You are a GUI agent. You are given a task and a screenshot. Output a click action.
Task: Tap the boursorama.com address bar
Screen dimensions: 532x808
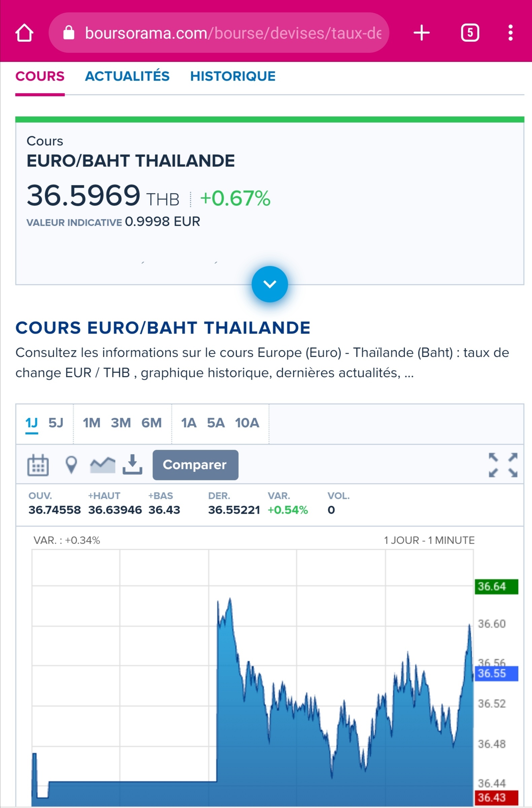tap(233, 33)
